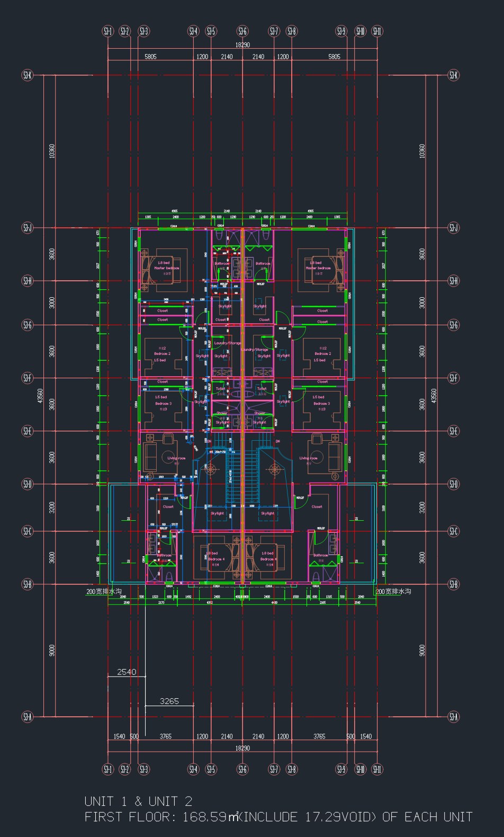The width and height of the screenshot is (504, 837).
Task: Select the left unit 'Master bedroom' label
Action: pyautogui.click(x=167, y=268)
